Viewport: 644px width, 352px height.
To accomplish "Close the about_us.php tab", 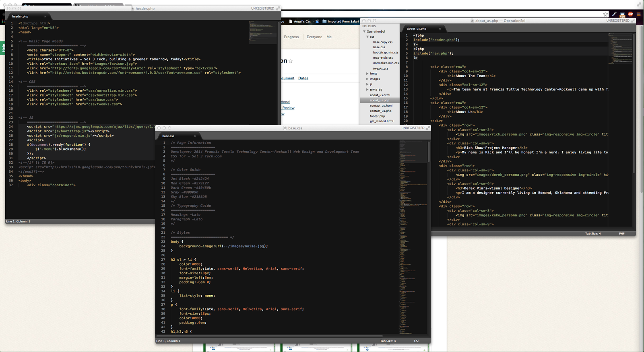I will click(440, 29).
